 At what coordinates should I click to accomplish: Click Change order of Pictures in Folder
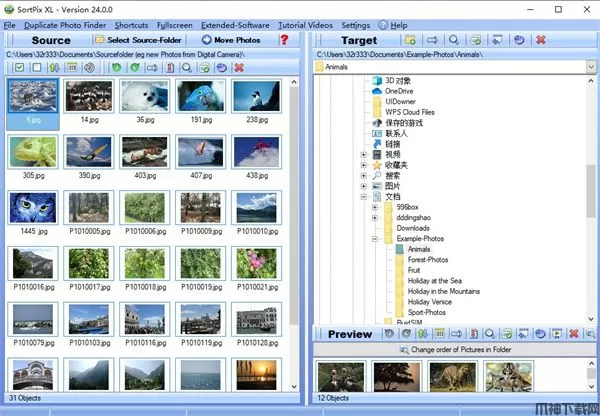tap(458, 350)
